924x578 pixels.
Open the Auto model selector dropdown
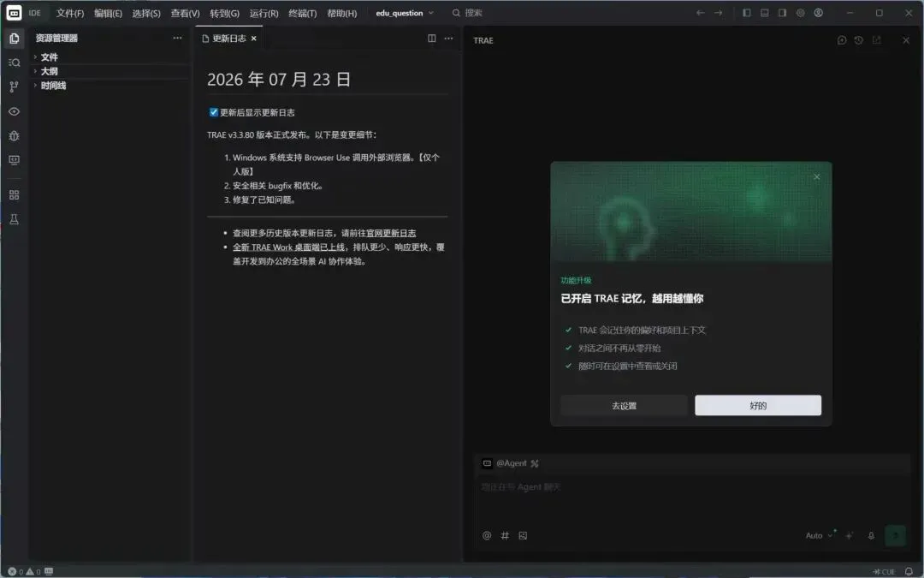819,535
